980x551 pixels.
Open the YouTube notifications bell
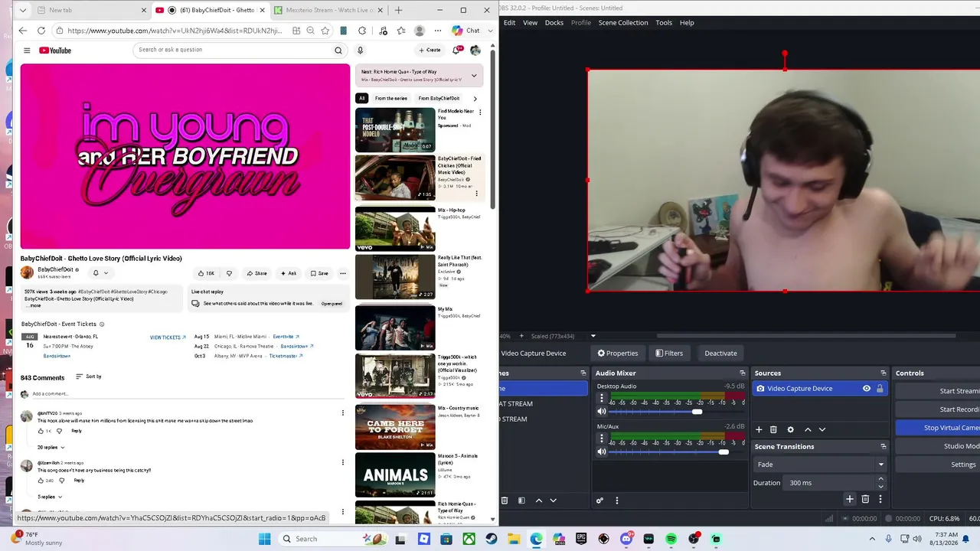coord(456,51)
